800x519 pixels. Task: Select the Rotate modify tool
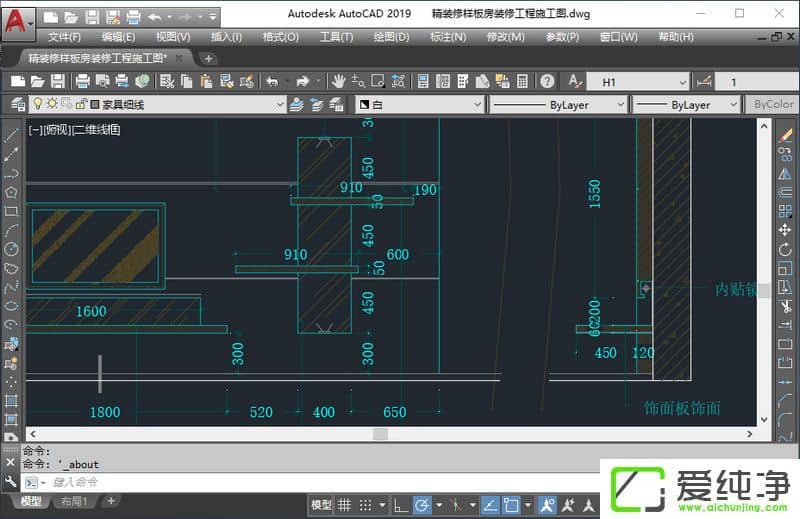tap(785, 250)
